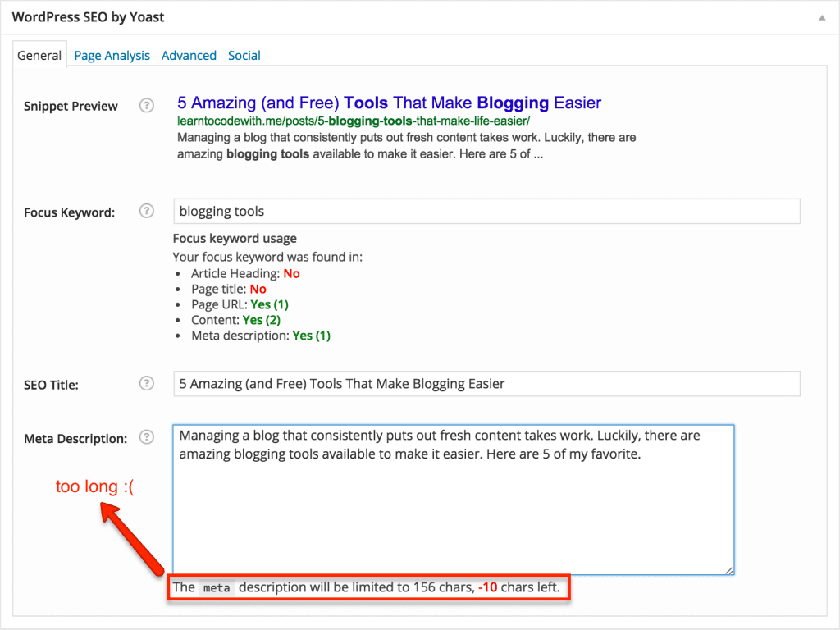Click the Meta Description textarea resize grip
Image resolution: width=840 pixels, height=630 pixels.
click(x=728, y=568)
